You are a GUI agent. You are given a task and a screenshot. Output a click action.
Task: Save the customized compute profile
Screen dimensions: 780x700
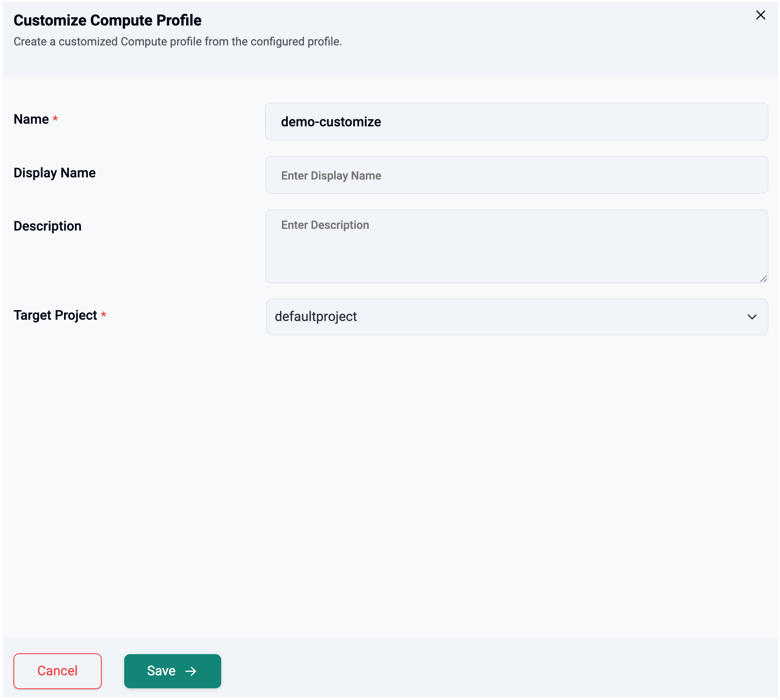click(172, 671)
